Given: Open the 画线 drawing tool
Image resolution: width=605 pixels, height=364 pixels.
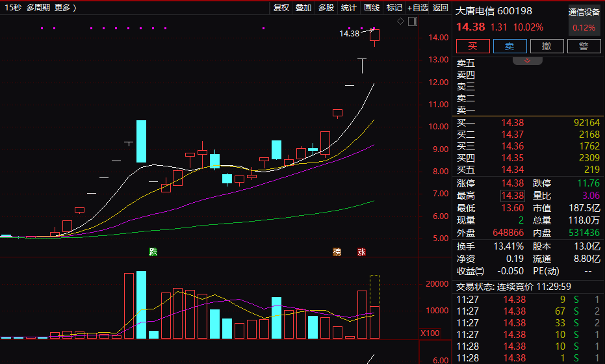Looking at the screenshot, I should [x=372, y=8].
